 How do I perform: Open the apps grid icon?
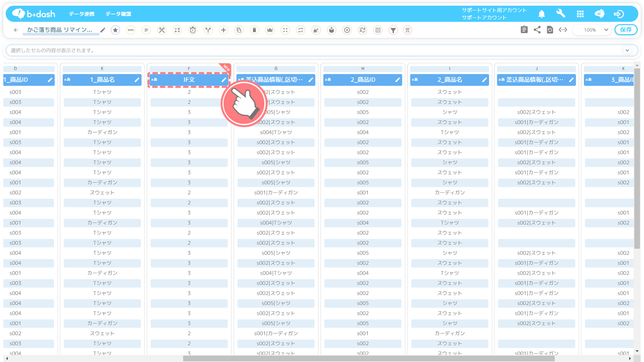coord(580,14)
